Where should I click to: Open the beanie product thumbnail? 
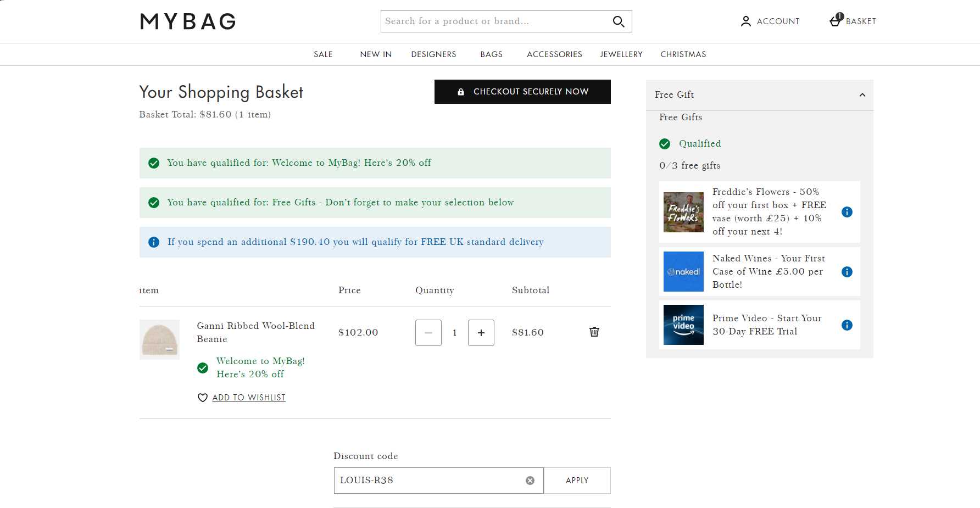pyautogui.click(x=159, y=339)
